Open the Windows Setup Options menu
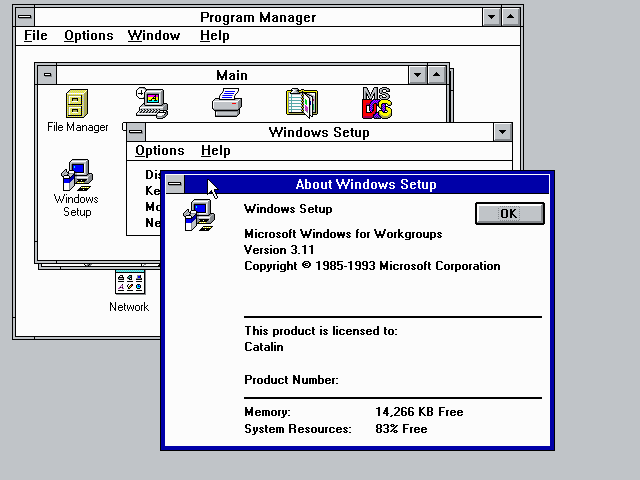The height and width of the screenshot is (480, 640). [x=160, y=151]
